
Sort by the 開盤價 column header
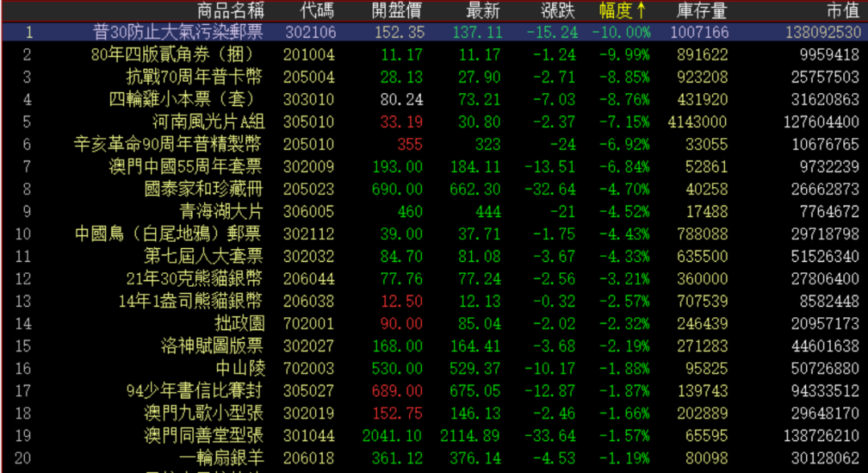tap(396, 10)
